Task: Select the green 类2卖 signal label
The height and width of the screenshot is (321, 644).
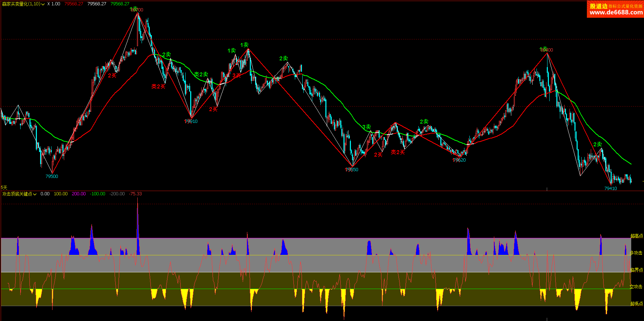Action: pyautogui.click(x=201, y=75)
